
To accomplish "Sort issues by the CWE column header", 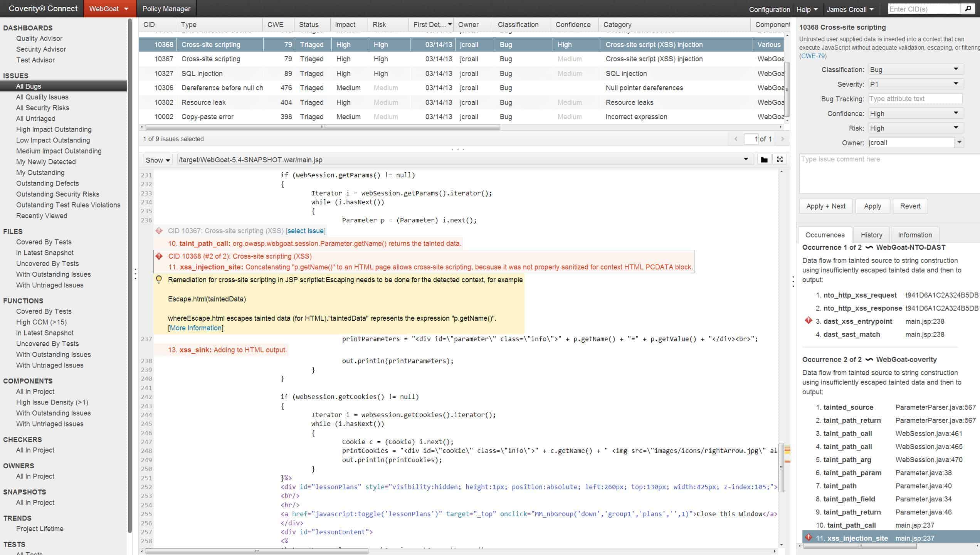I will click(x=278, y=24).
